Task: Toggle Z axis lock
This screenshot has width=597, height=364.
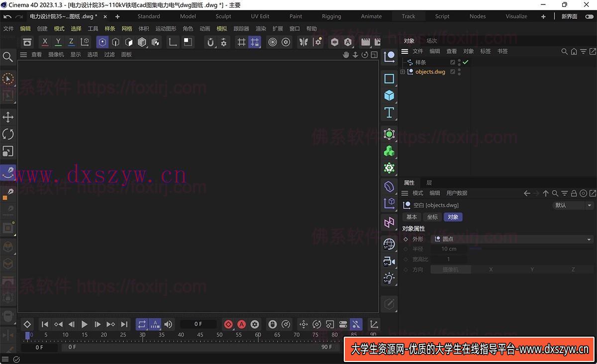Action: [x=71, y=42]
